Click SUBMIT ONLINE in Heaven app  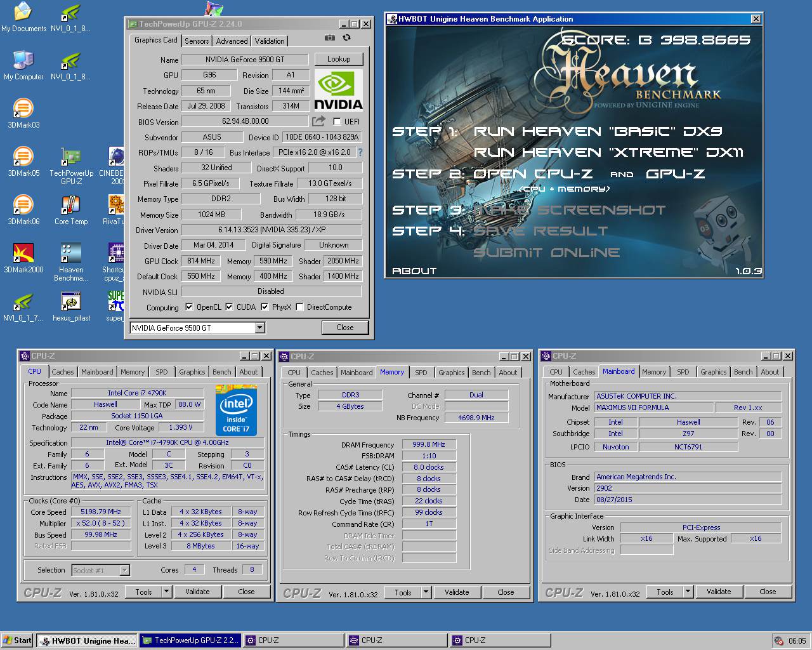(x=547, y=253)
